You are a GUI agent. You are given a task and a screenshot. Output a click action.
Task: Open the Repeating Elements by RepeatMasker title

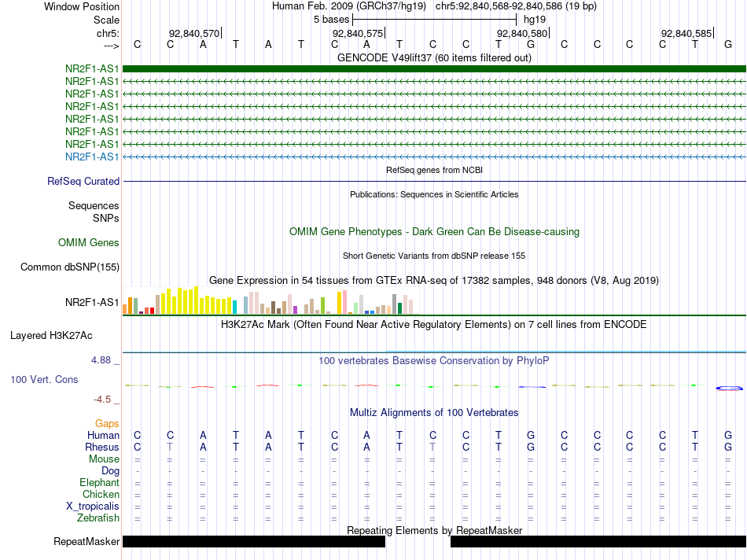[x=434, y=530]
